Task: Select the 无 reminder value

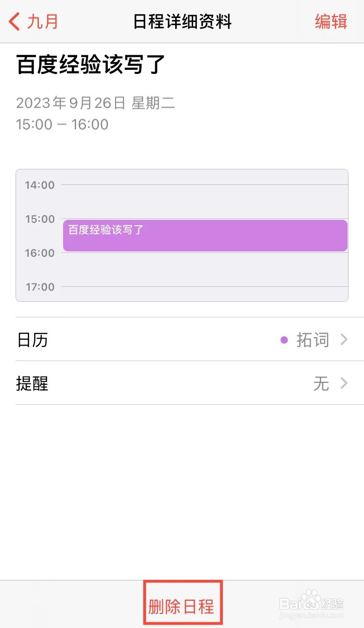Action: [x=321, y=383]
